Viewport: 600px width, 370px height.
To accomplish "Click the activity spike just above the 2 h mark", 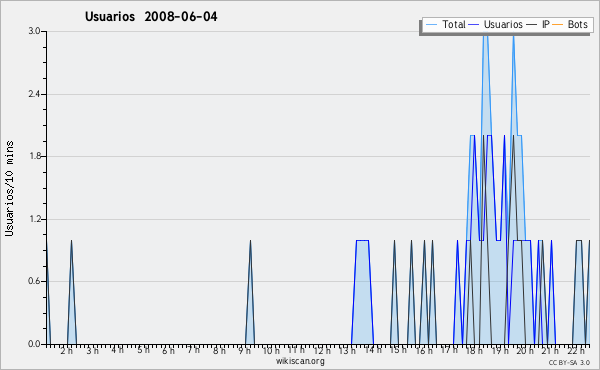I will pyautogui.click(x=72, y=291).
